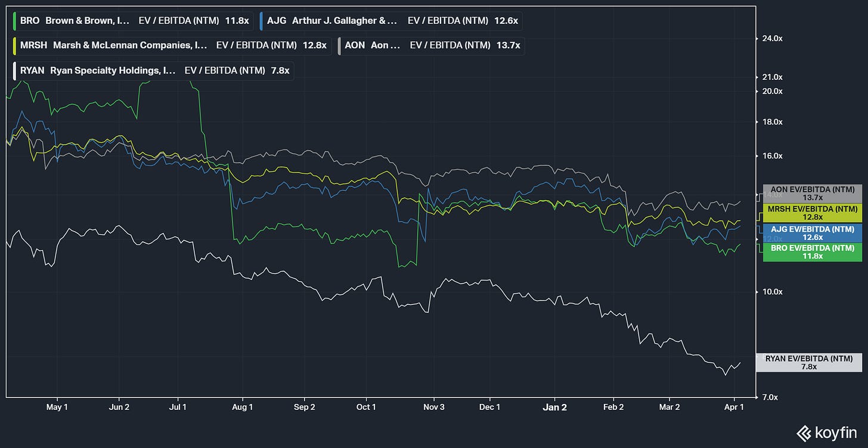Click the gray color bar beside AON
Viewport: 868px width, 448px height.
(x=340, y=45)
